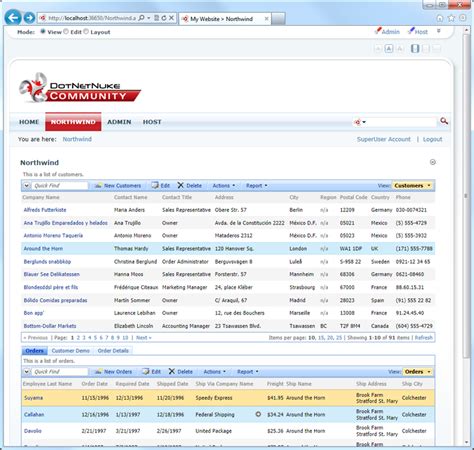This screenshot has width=474, height=450.
Task: Click the Northwind breadcrumb link
Action: point(77,139)
